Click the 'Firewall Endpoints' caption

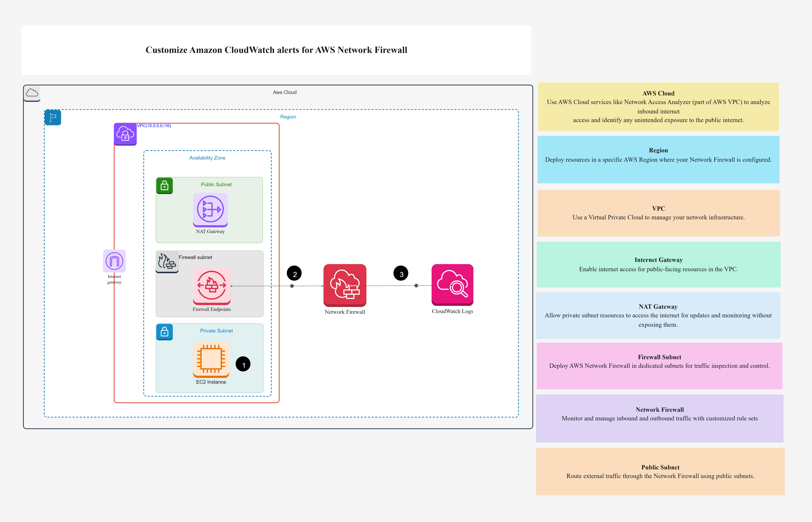[x=212, y=309]
